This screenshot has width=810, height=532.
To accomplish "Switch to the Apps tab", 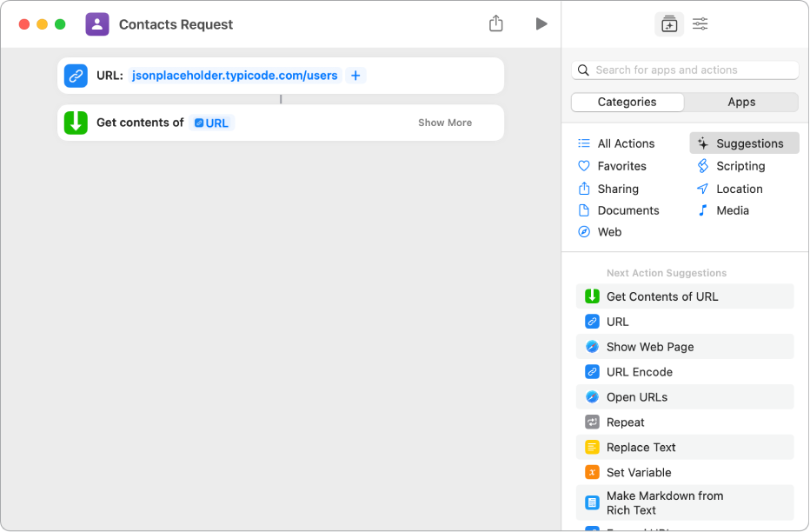I will [740, 102].
